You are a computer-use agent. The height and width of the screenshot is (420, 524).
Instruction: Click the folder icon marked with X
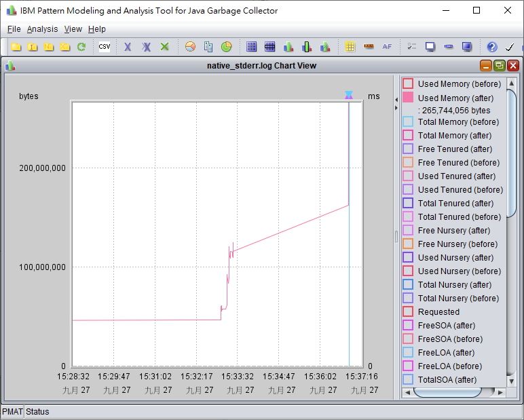coord(65,47)
